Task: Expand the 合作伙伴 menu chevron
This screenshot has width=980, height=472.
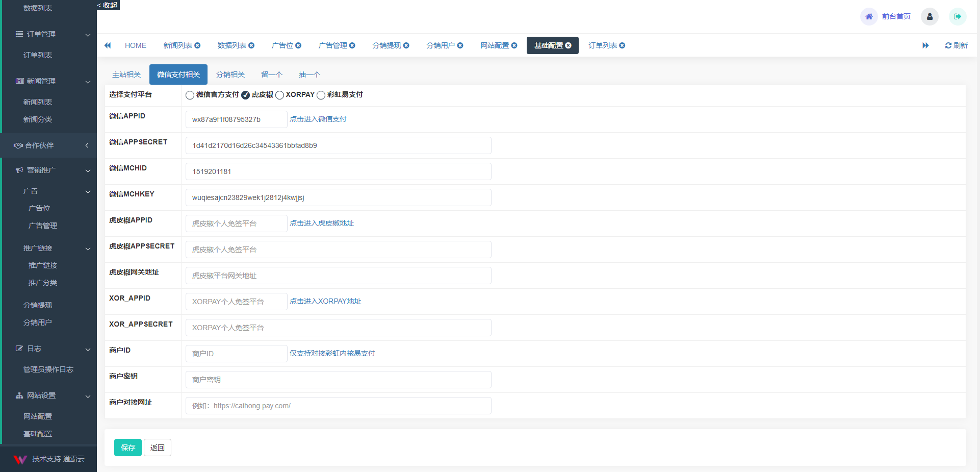Action: click(87, 145)
